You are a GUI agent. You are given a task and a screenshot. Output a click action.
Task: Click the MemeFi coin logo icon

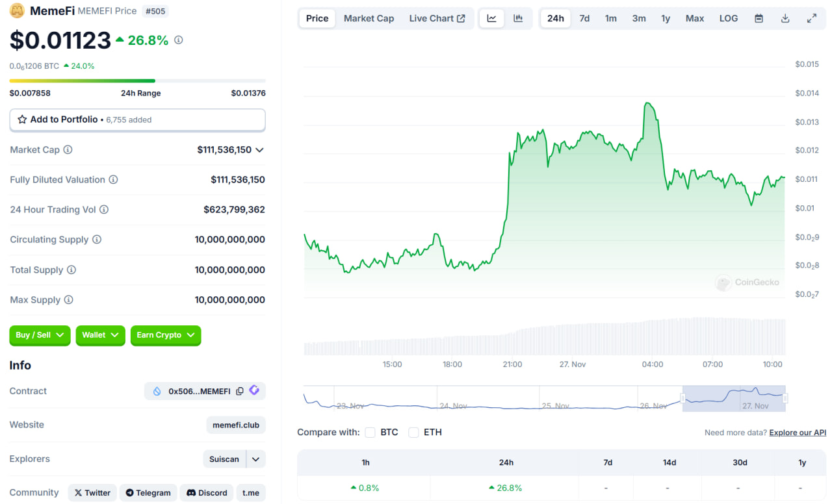pyautogui.click(x=17, y=10)
